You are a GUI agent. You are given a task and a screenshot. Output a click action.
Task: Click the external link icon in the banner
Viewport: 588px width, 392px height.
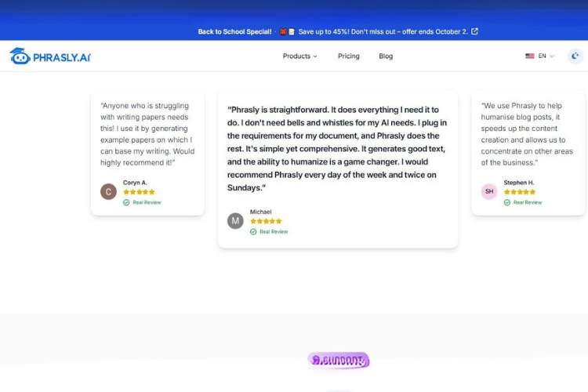(474, 31)
